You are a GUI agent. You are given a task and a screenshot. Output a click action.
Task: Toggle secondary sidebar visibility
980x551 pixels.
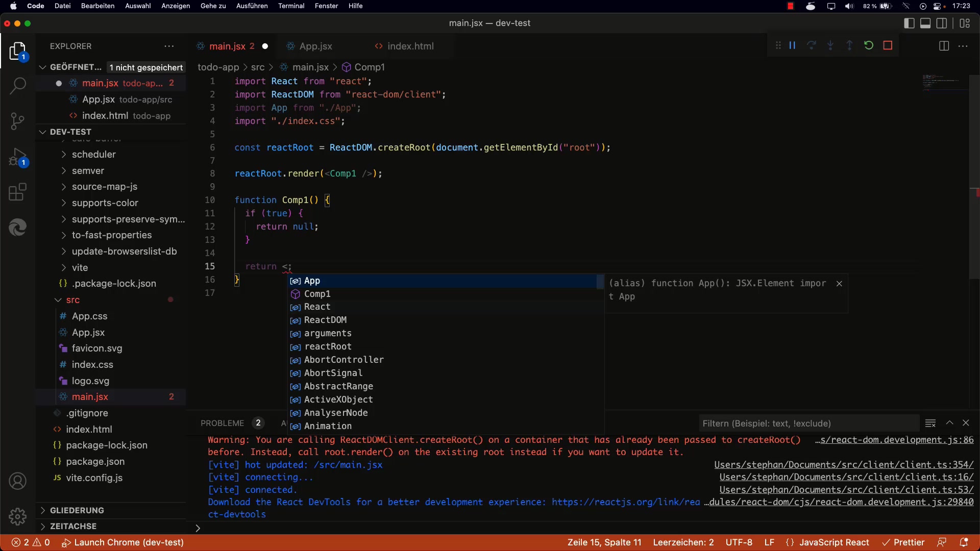tap(942, 23)
